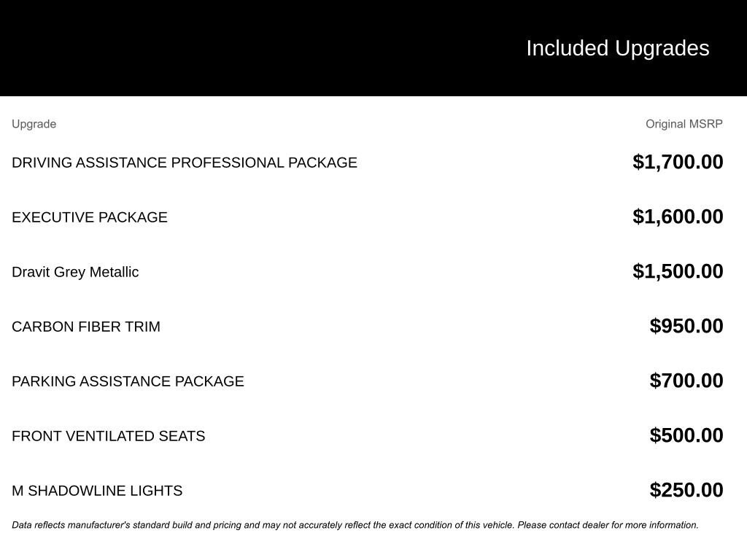The image size is (747, 560).
Task: Click the Original MSRP column header
Action: [x=684, y=124]
